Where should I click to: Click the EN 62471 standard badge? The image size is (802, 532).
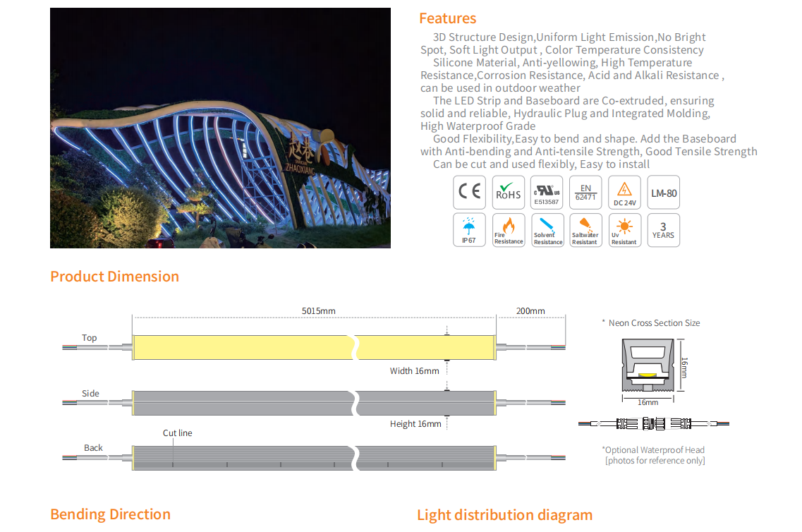585,192
